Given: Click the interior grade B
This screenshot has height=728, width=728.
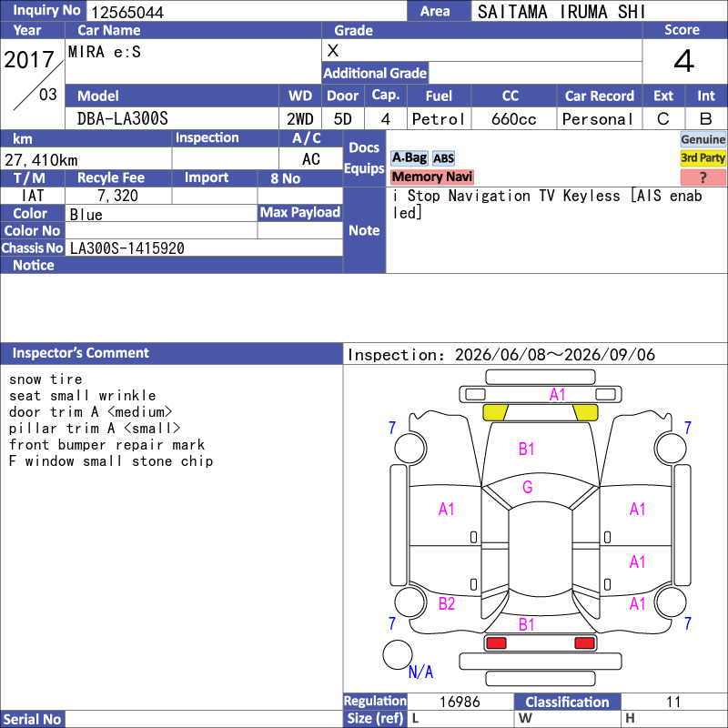Looking at the screenshot, I should coord(706,119).
